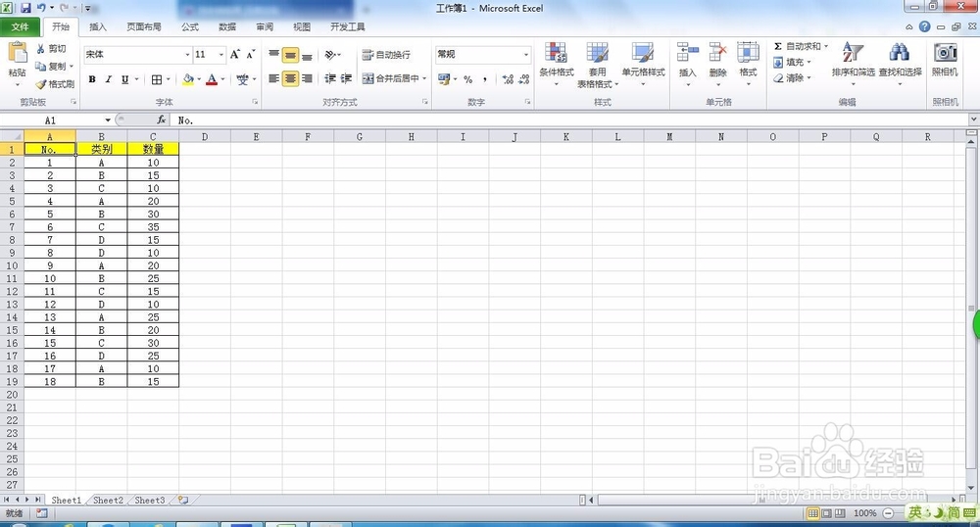Switch to Developer tab
This screenshot has width=980, height=527.
coord(348,26)
